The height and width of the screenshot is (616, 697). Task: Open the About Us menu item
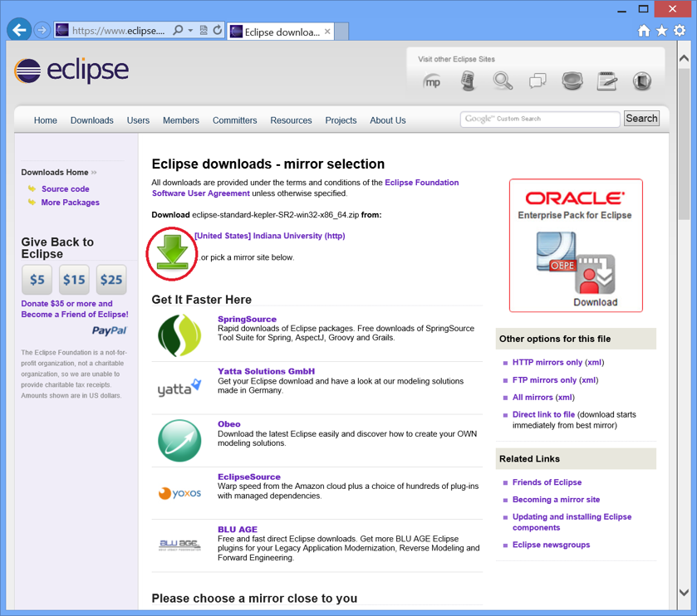(388, 120)
